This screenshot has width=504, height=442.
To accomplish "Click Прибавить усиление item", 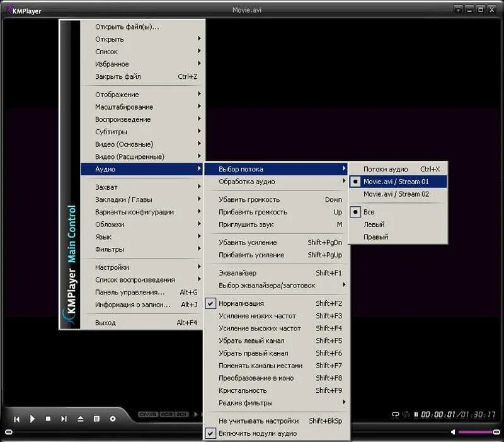I will 277,255.
